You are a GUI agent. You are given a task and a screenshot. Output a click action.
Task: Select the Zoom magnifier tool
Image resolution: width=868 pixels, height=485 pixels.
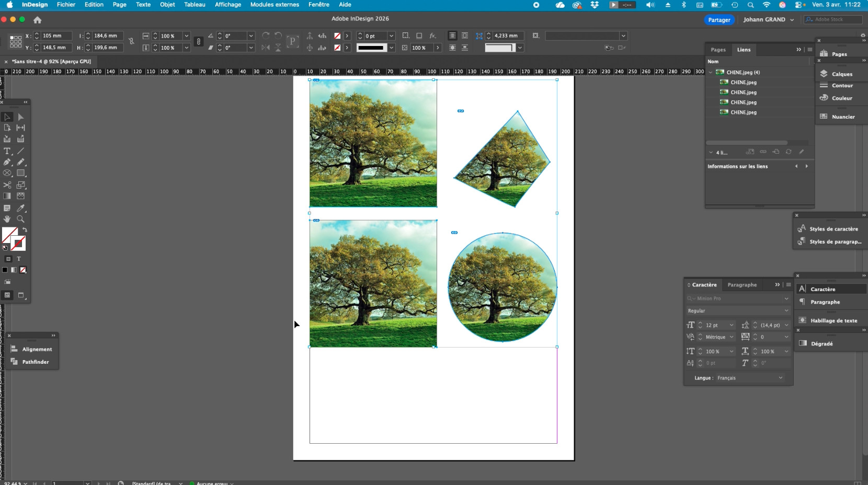pos(21,219)
